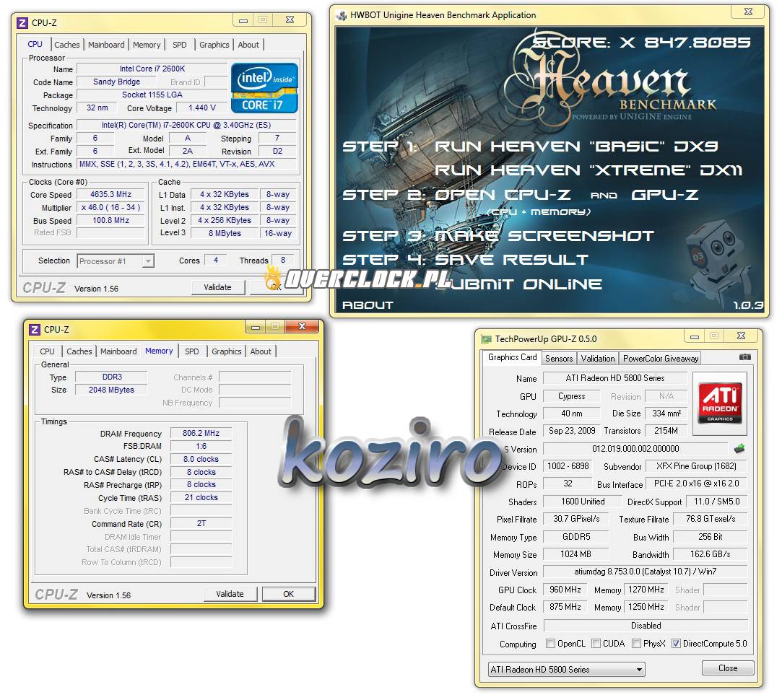Click the BIOS version 012.019.000.002 field

coord(635,449)
